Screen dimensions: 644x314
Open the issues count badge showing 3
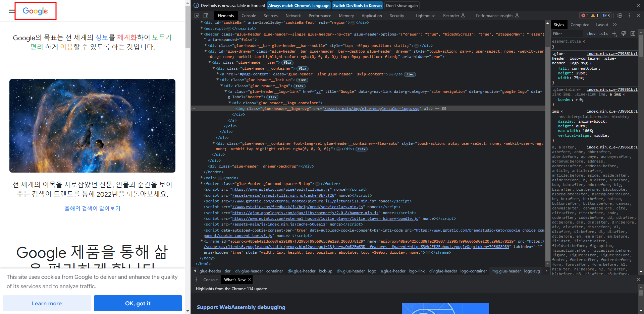tap(606, 15)
